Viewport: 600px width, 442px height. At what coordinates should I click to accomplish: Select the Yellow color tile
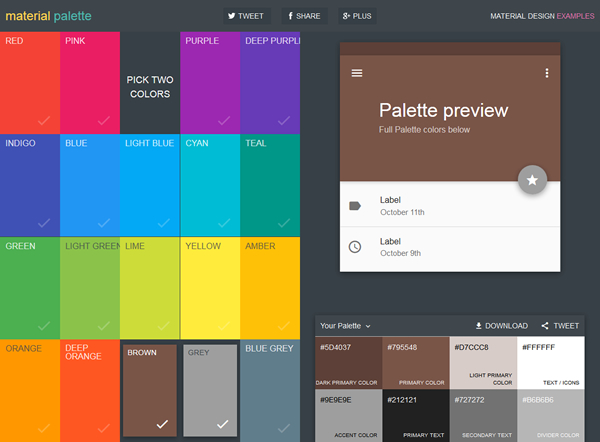210,288
